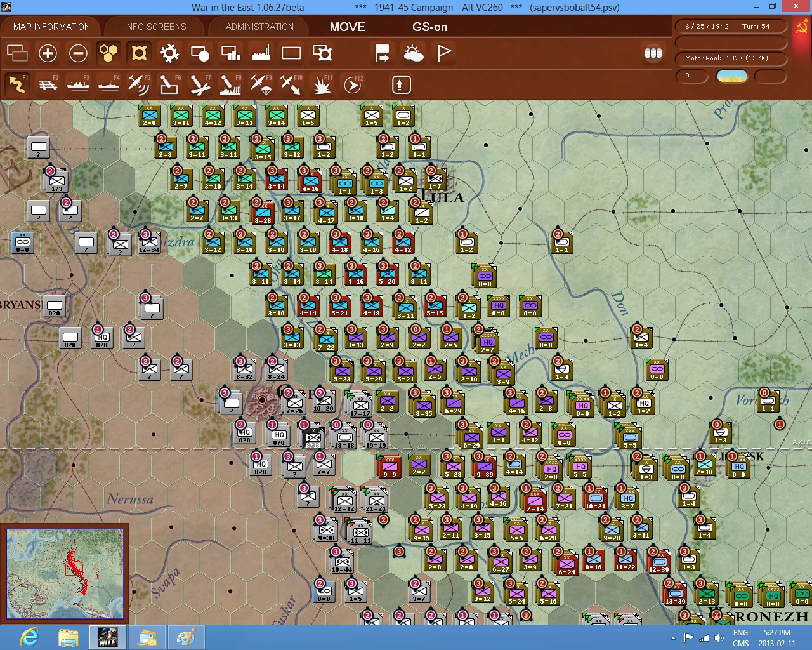Select F9 air transport parachute mode
Screen dimensions: 812x650
[x=261, y=84]
